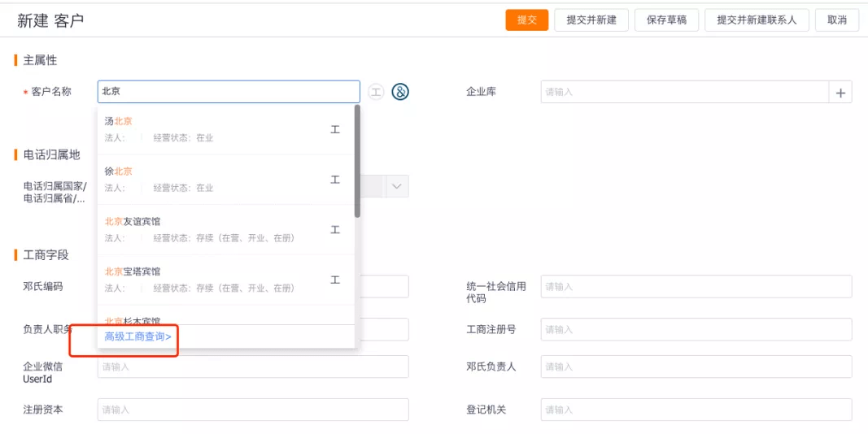Select suggestion 北京杉木宾馆
The height and width of the screenshot is (434, 868).
click(x=226, y=315)
